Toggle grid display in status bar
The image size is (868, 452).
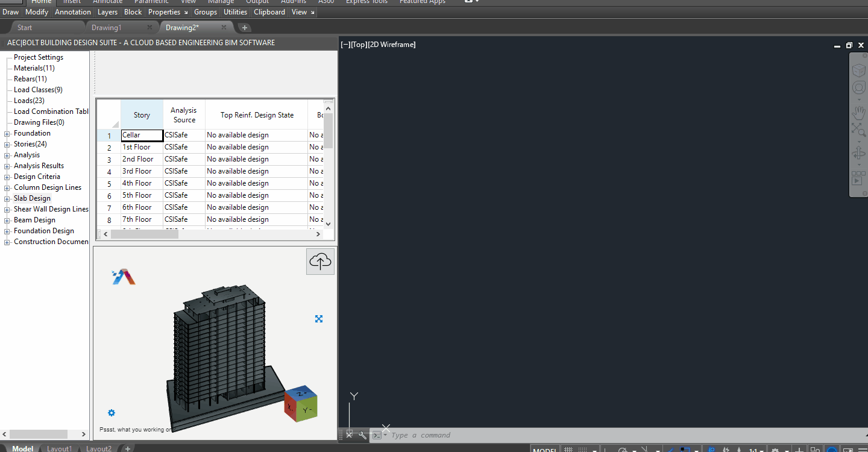tap(568, 449)
